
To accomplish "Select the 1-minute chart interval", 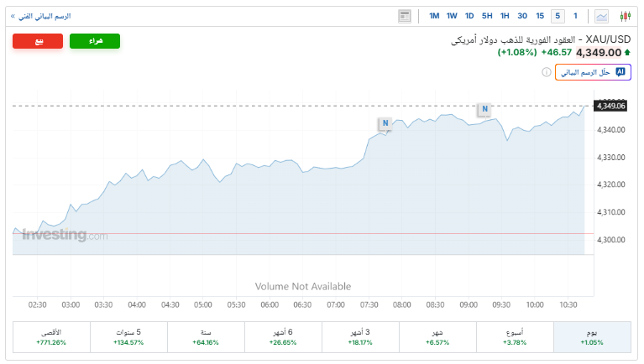I will 575,16.
